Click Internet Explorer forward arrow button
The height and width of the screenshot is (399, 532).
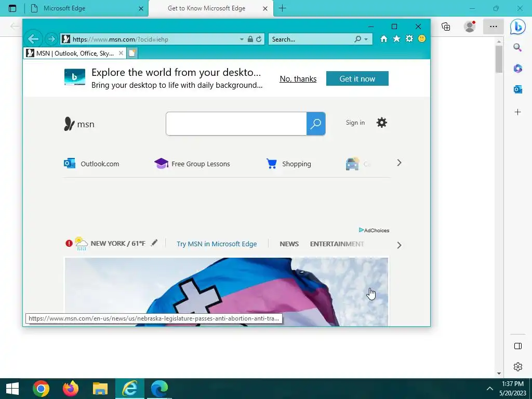51,39
